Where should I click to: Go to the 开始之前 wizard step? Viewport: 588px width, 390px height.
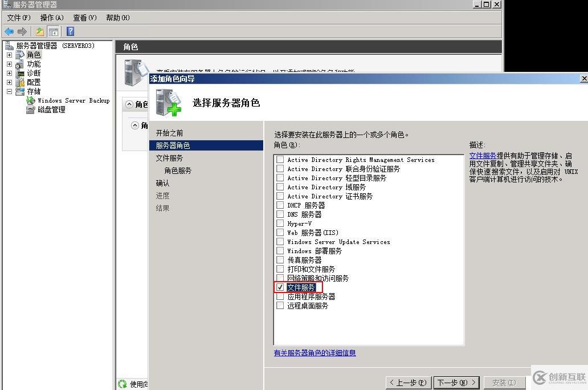click(x=169, y=133)
